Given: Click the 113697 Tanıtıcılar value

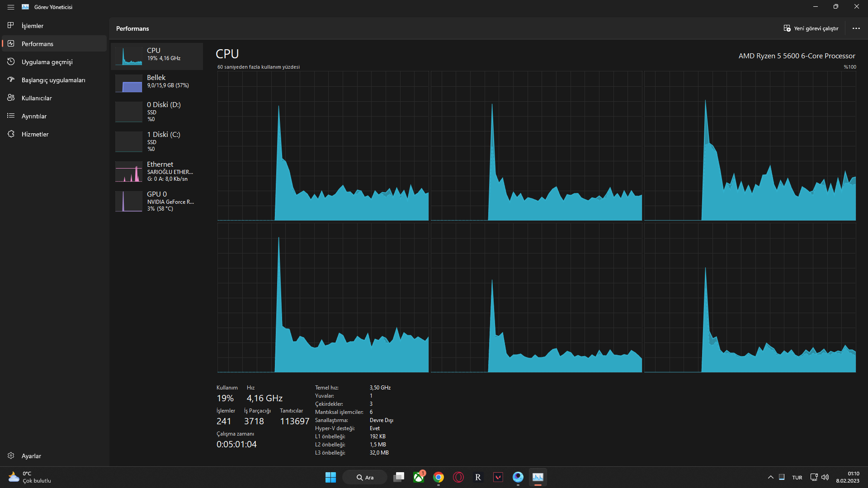Looking at the screenshot, I should coord(294,421).
